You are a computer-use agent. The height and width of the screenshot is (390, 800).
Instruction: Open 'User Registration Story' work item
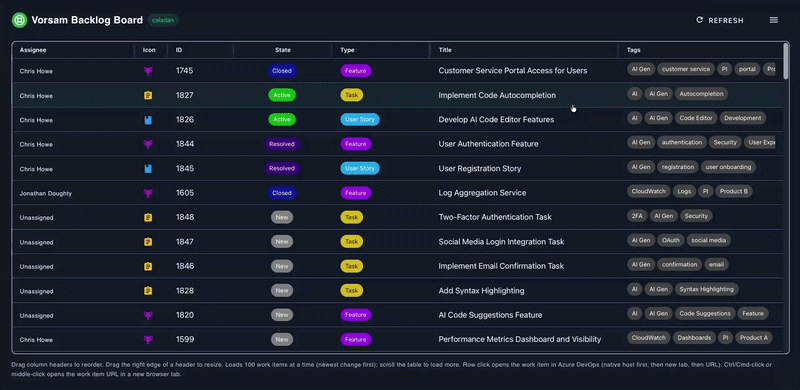480,168
